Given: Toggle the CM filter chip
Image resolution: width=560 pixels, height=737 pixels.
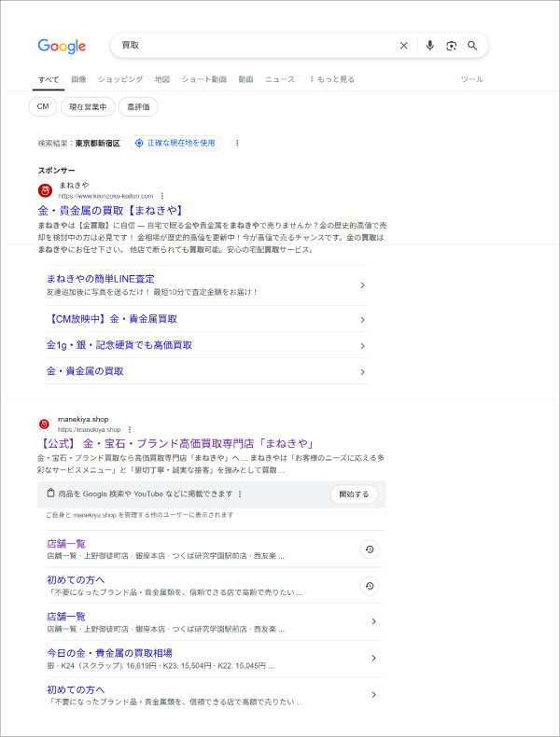Looking at the screenshot, I should coord(43,106).
